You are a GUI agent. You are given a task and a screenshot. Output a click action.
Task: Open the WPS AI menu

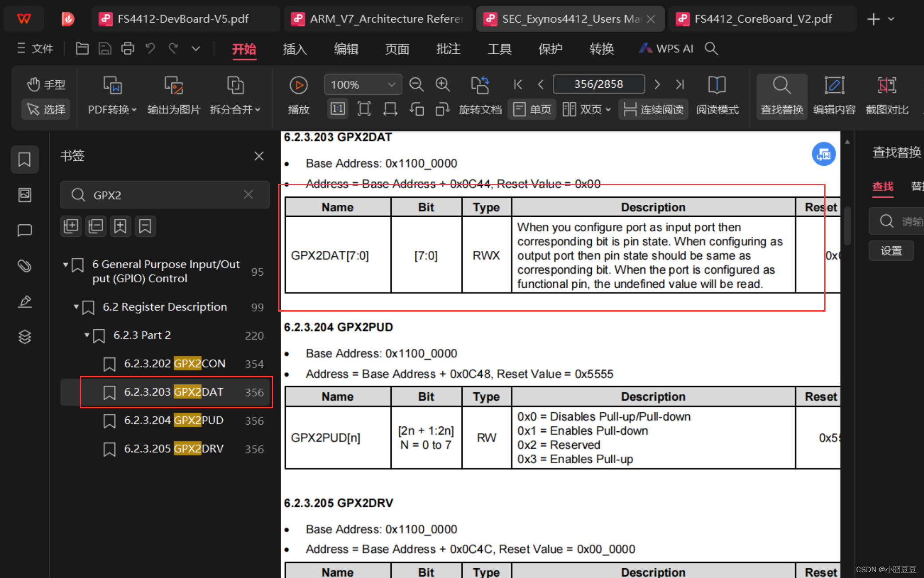point(666,49)
